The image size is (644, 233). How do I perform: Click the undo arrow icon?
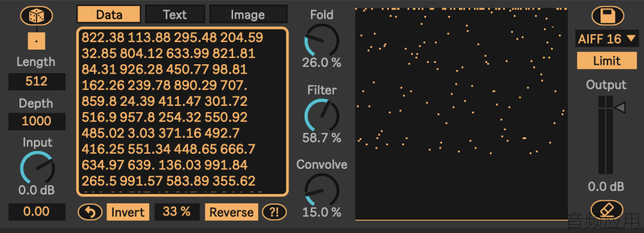pyautogui.click(x=90, y=212)
